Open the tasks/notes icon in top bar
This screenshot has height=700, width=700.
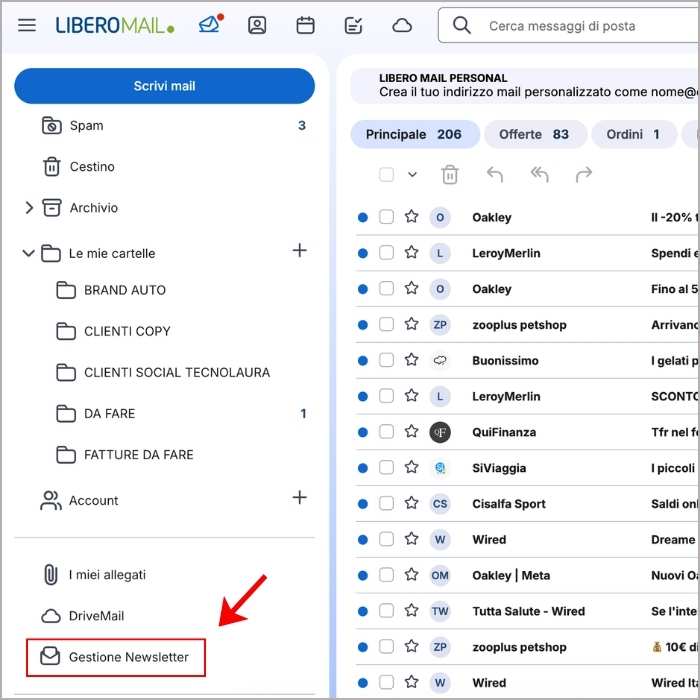pyautogui.click(x=353, y=25)
